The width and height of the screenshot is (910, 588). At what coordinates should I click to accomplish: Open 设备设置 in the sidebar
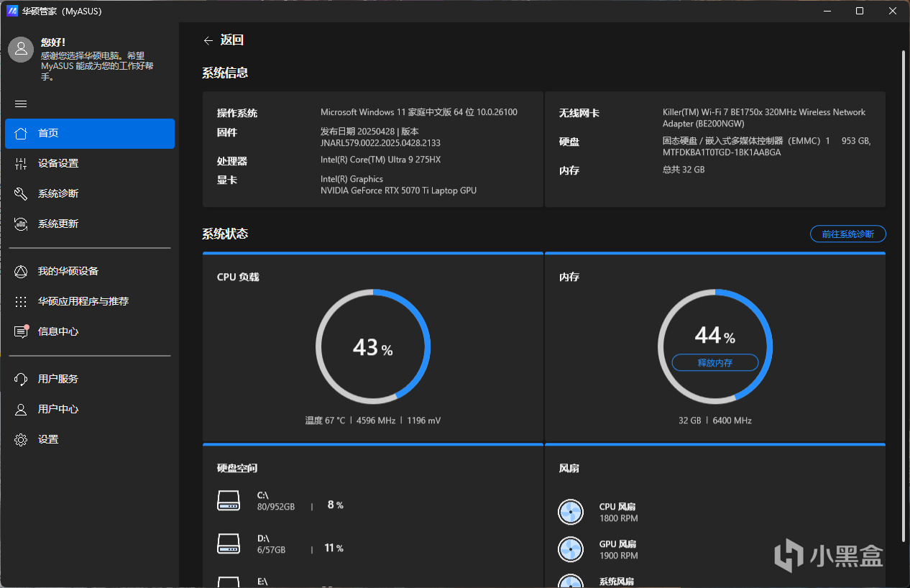pyautogui.click(x=90, y=164)
